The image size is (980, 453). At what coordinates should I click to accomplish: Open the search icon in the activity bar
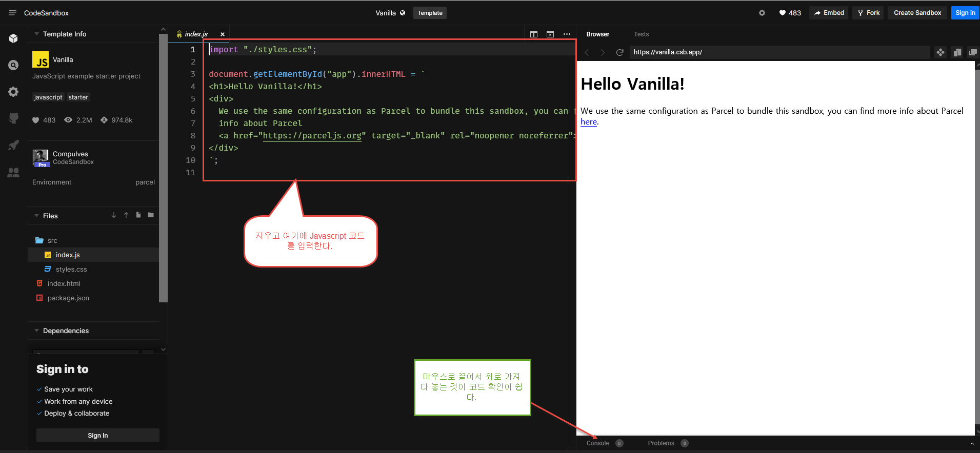13,65
